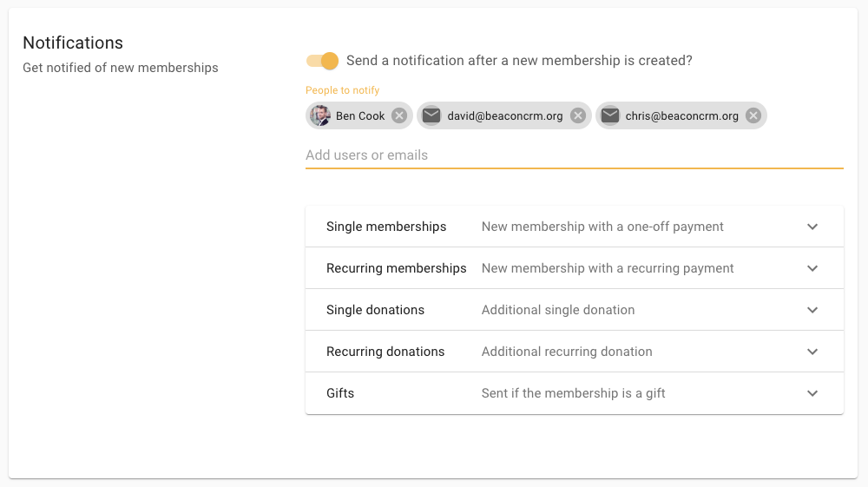This screenshot has height=487, width=868.
Task: Click the david@beaconcrm.org email text
Action: [505, 116]
